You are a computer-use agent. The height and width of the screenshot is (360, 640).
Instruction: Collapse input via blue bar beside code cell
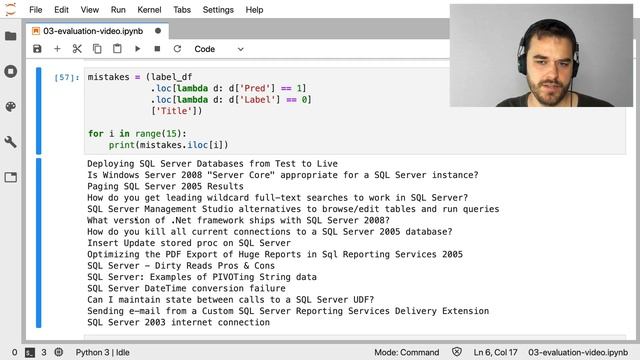[38, 111]
